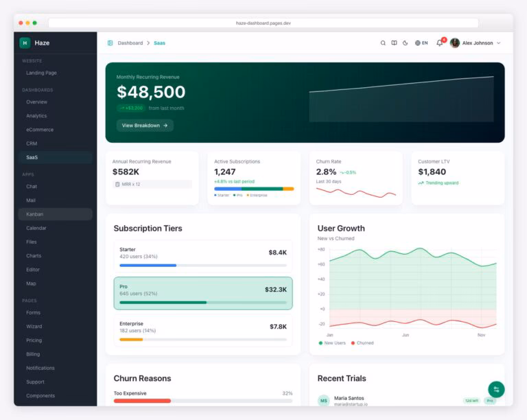Navigate to Analytics in the sidebar
The image size is (527, 420).
coord(36,116)
